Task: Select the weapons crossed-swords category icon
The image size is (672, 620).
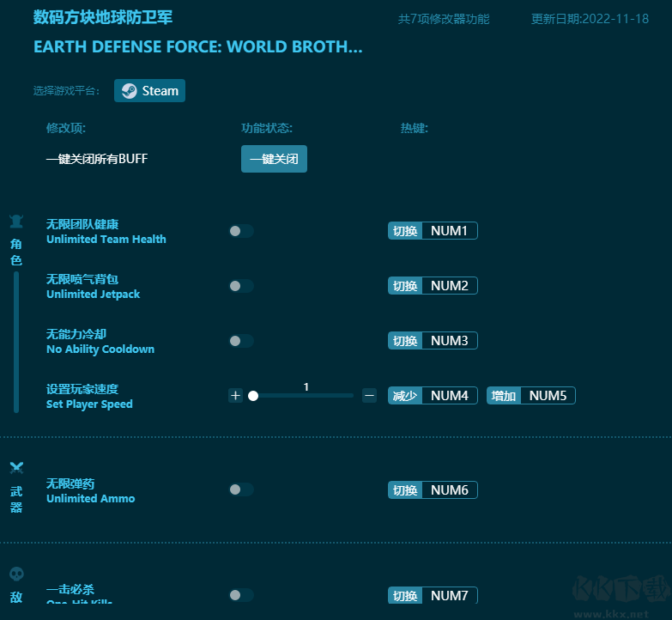Action: click(16, 468)
